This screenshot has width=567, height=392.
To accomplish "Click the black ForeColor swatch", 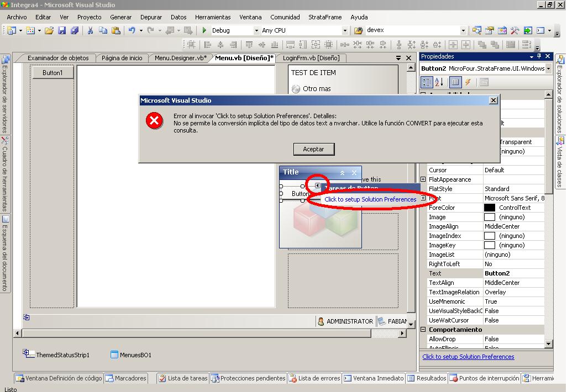I will (x=490, y=208).
